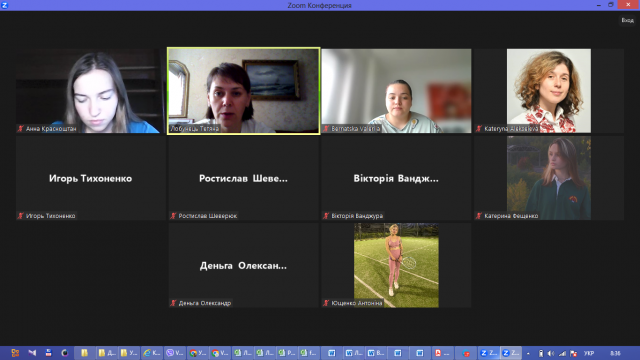Screen dimensions: 640x360
Task: Open the unlabeled folder taskbar icon
Action: (x=84, y=353)
